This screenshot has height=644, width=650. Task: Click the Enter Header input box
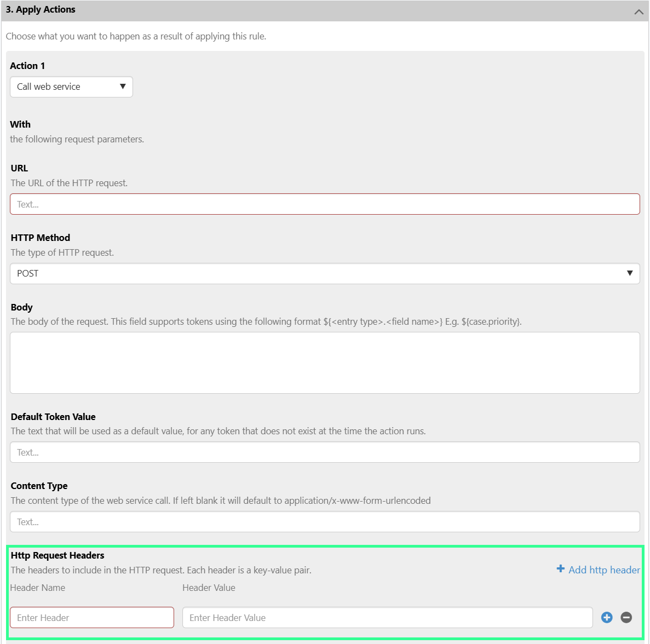coord(92,617)
